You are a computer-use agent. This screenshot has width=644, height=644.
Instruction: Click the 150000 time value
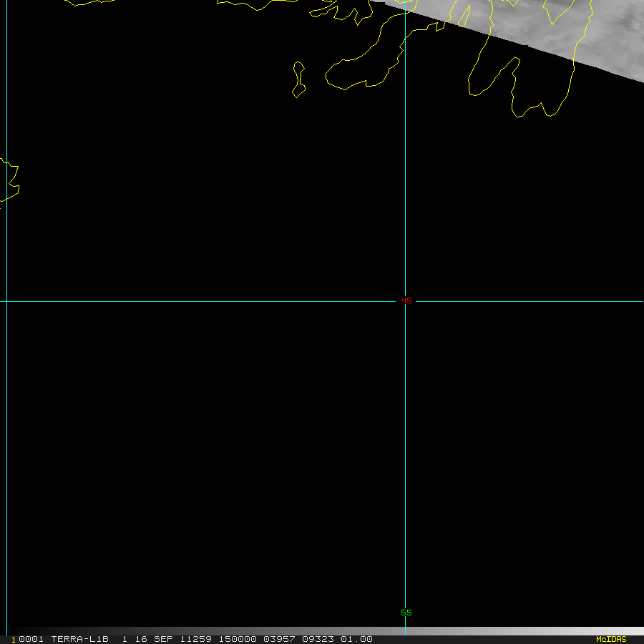[238, 639]
